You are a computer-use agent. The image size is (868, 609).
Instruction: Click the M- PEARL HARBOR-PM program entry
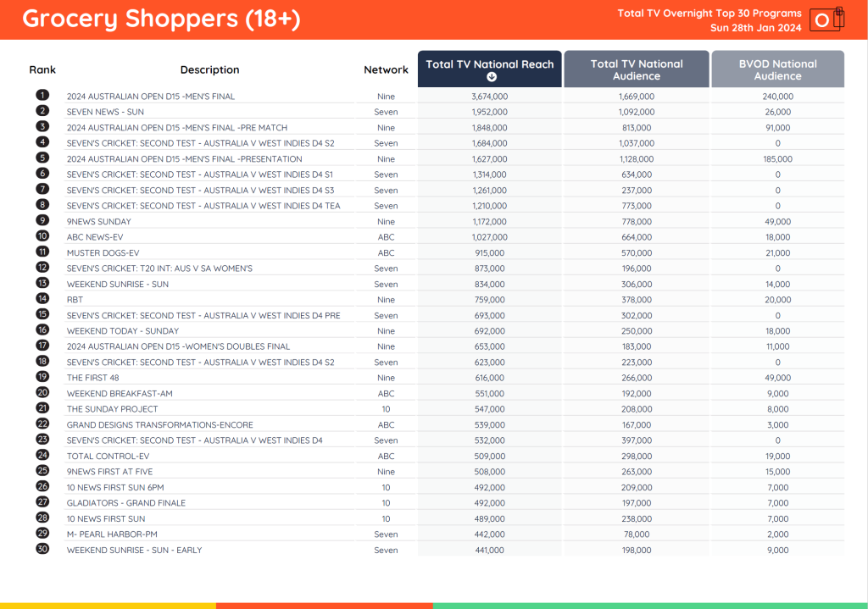click(x=112, y=534)
